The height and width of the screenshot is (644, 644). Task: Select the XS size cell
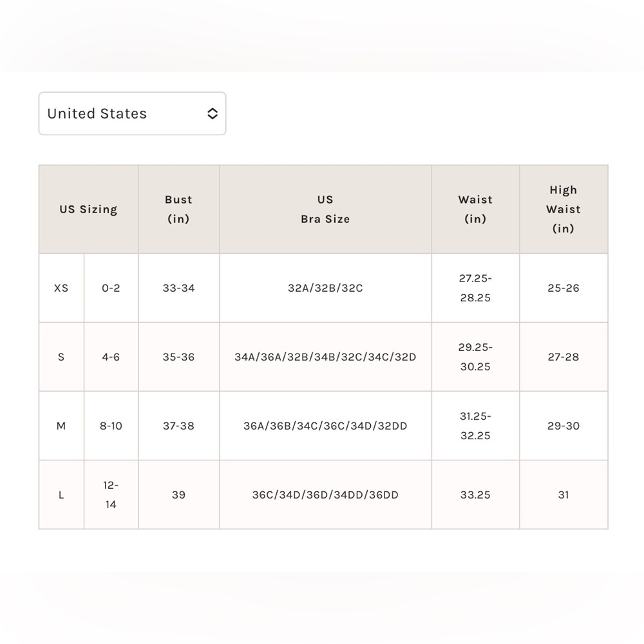[61, 288]
